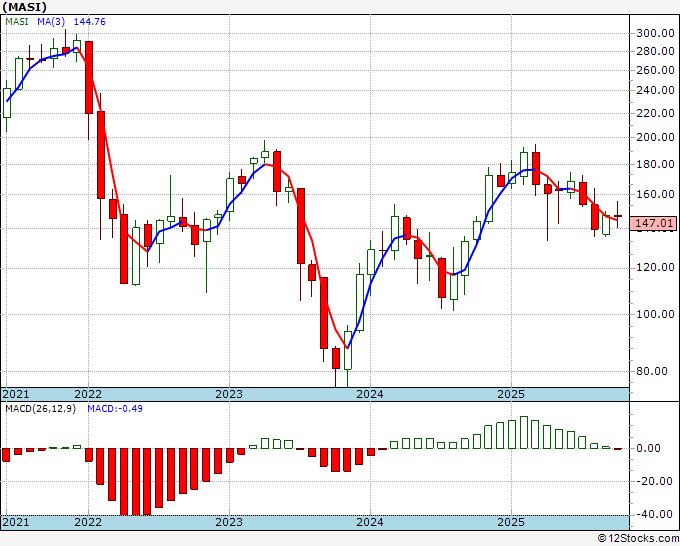The image size is (680, 546).
Task: Click the most recent candlestick on the price chart
Action: 618,215
